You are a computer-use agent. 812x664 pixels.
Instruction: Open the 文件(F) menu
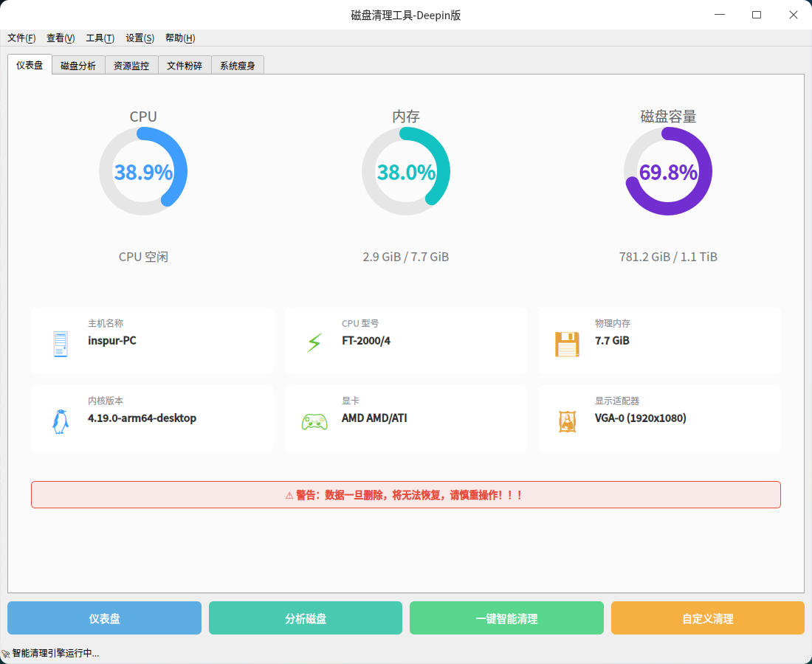click(21, 38)
